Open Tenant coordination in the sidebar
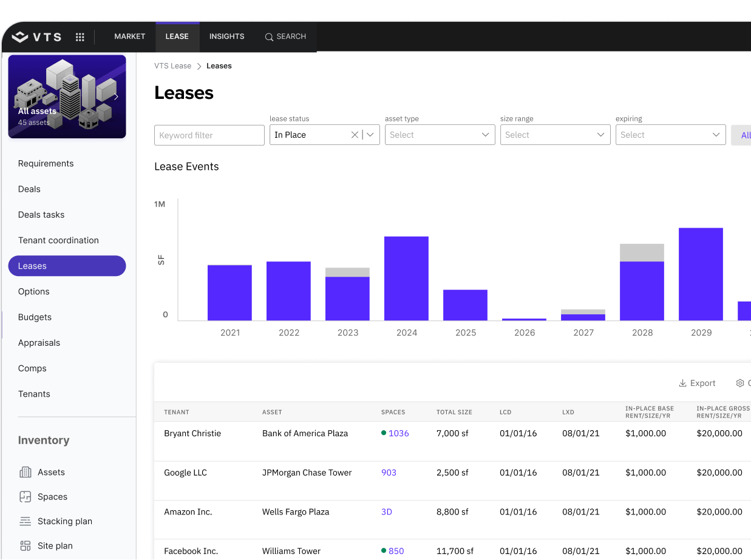Screen dimensions: 751x560 coord(58,240)
